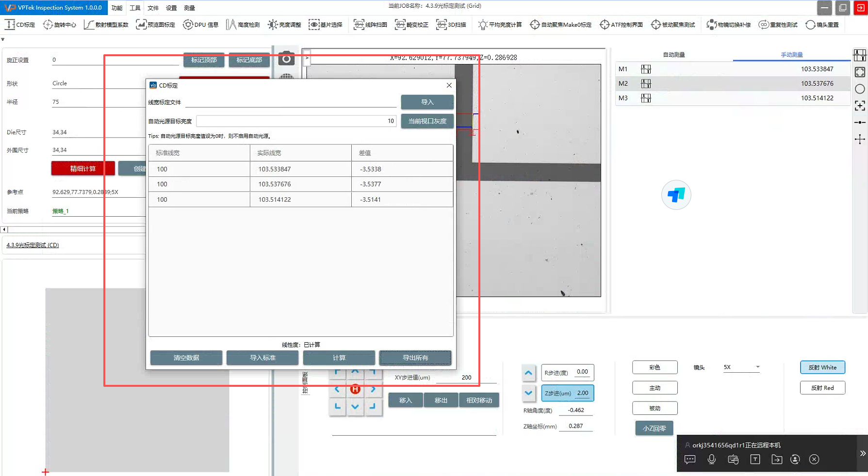Click the microphone icon in remote bar
The width and height of the screenshot is (868, 476).
click(x=711, y=460)
